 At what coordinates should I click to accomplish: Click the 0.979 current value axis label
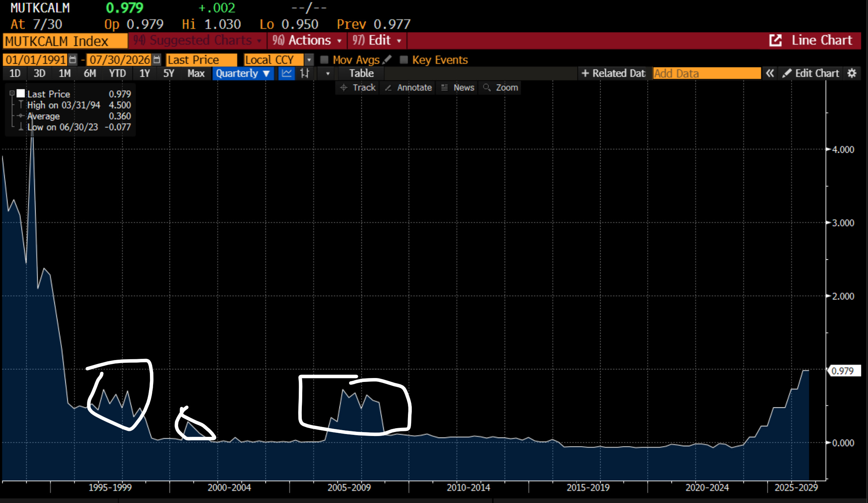tap(844, 371)
